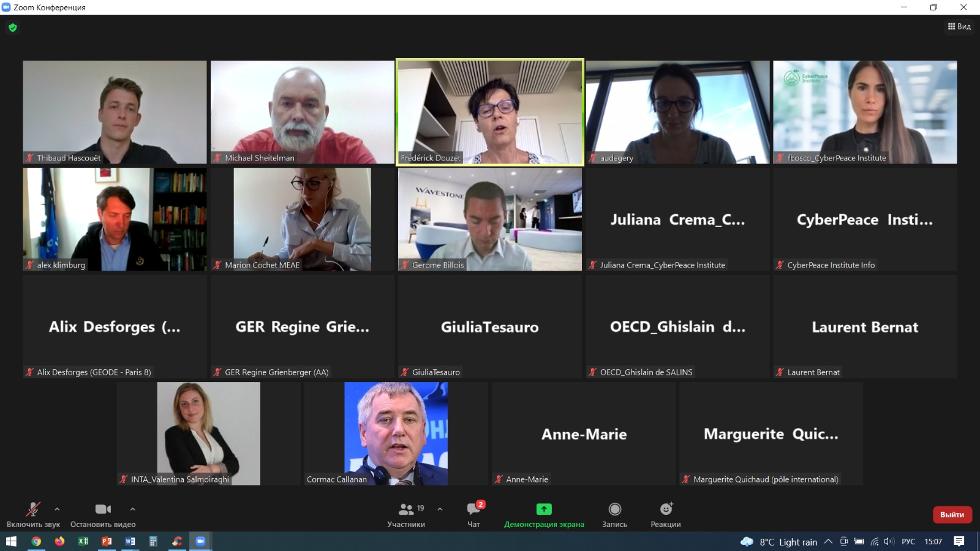Click muted mic icon on Anne-Marie label
The width and height of the screenshot is (980, 551).
tap(499, 479)
